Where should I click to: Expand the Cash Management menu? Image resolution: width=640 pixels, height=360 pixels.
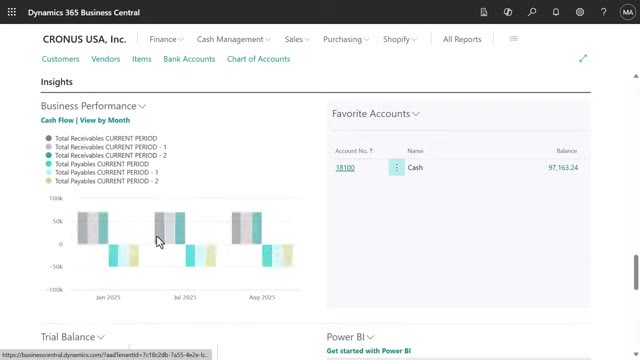233,39
